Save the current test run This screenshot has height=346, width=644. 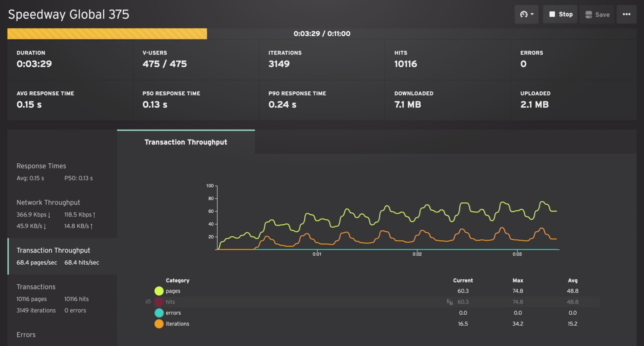pos(598,14)
